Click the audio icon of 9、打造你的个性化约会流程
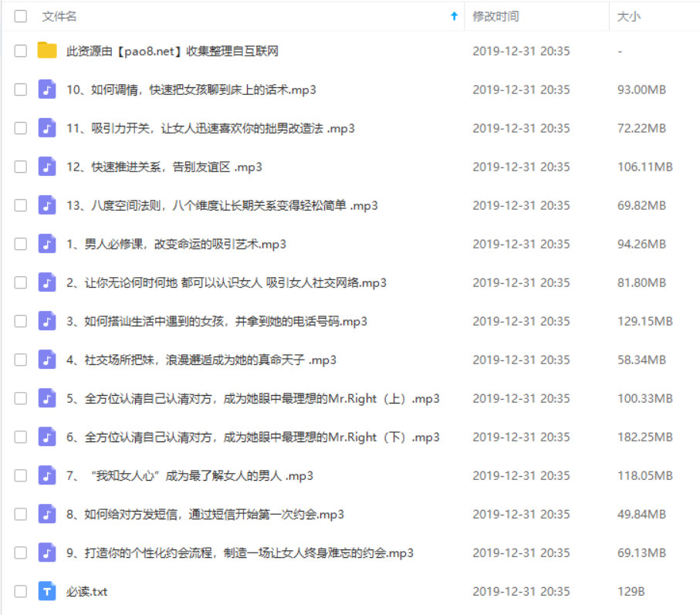Screen dimensions: 700x615 coord(46,552)
